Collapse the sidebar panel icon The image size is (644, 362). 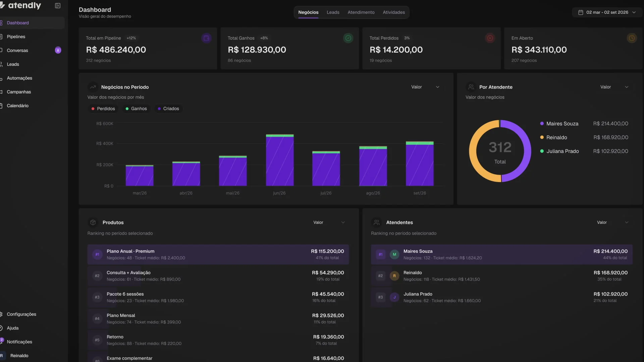(x=58, y=6)
